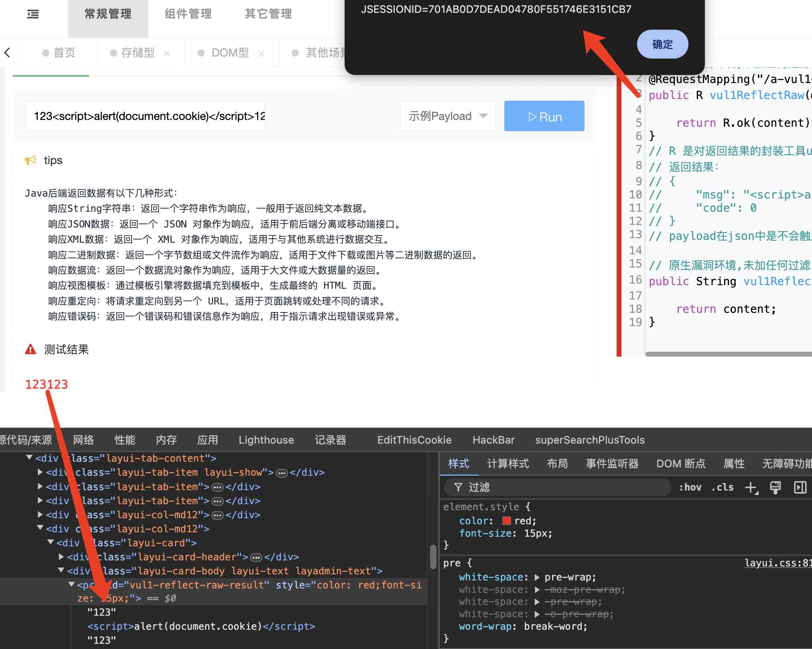The width and height of the screenshot is (812, 649).
Task: Open the 示例Payload dropdown
Action: coord(448,116)
